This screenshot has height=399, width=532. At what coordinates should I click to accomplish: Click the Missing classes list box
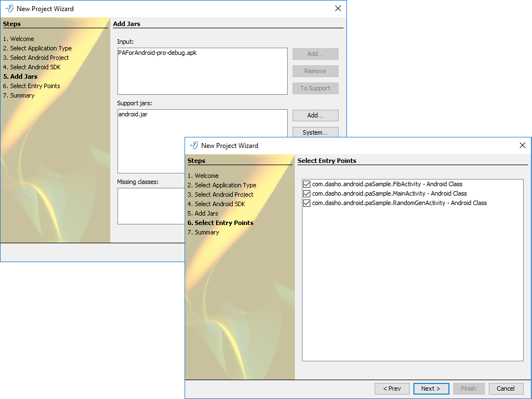click(150, 205)
